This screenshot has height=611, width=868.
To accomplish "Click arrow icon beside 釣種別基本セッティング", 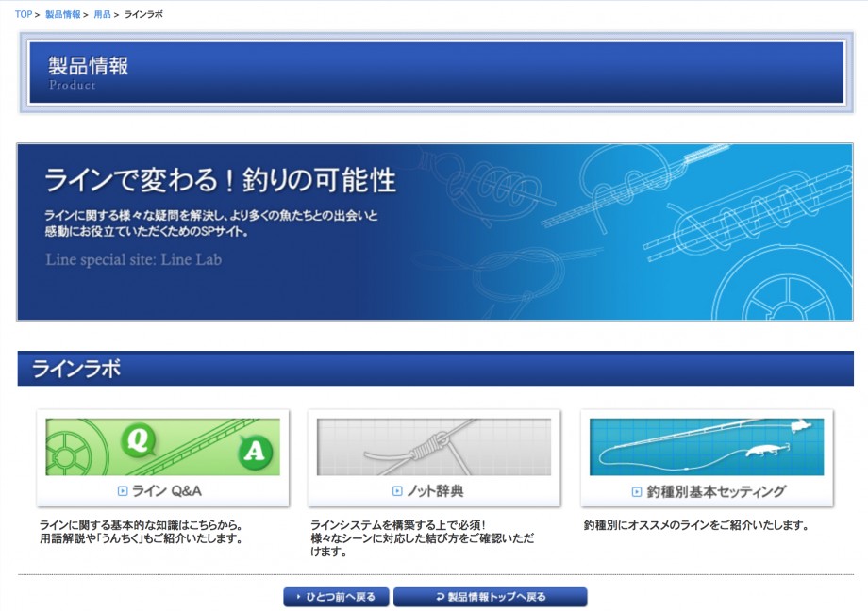I will (637, 491).
